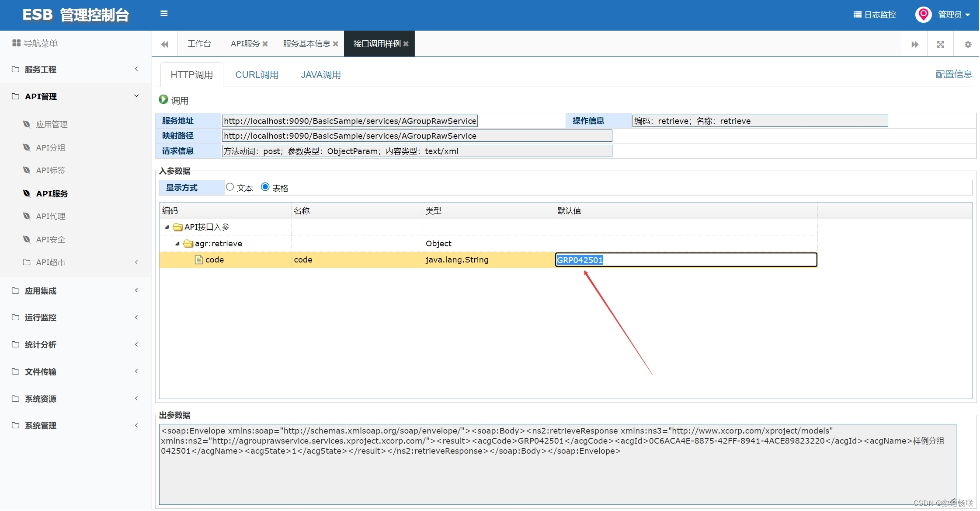Click the green invoke play icon

pyautogui.click(x=163, y=100)
